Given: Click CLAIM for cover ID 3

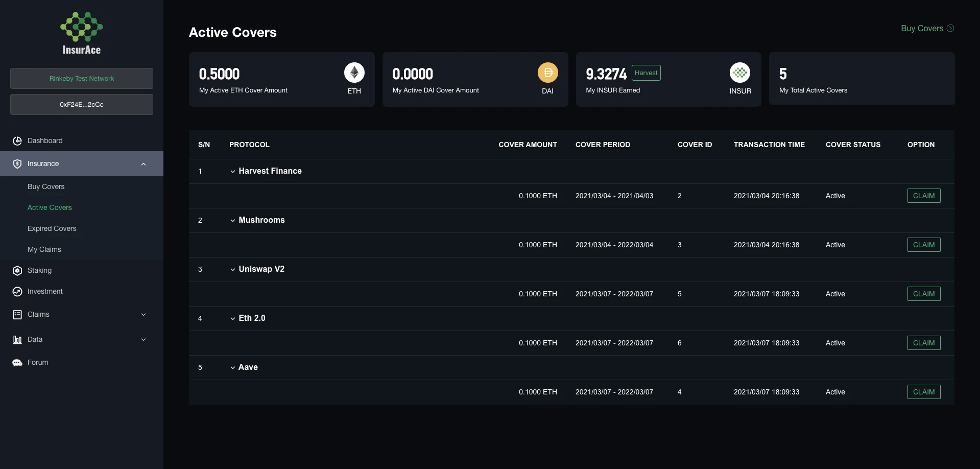Looking at the screenshot, I should [924, 245].
